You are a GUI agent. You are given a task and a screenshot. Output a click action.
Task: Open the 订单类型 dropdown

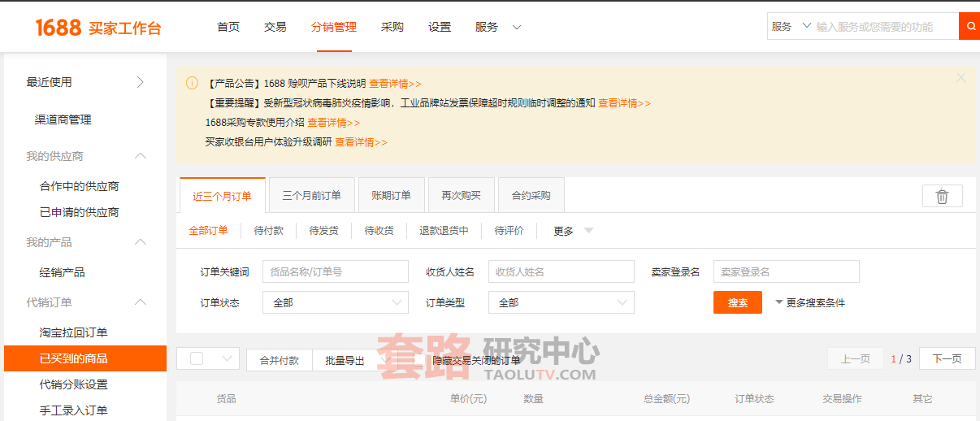tap(562, 302)
